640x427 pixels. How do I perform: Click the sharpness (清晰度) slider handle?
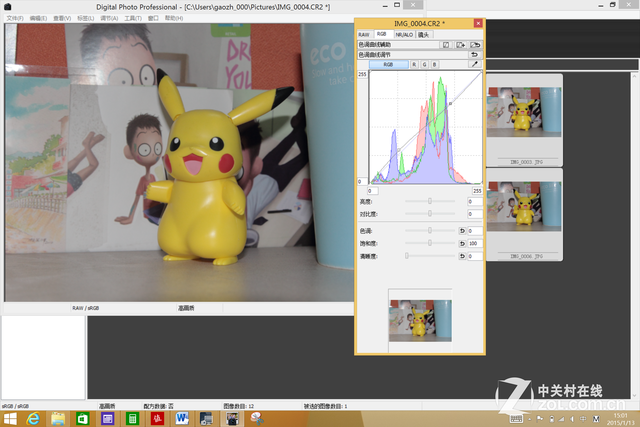[407, 256]
